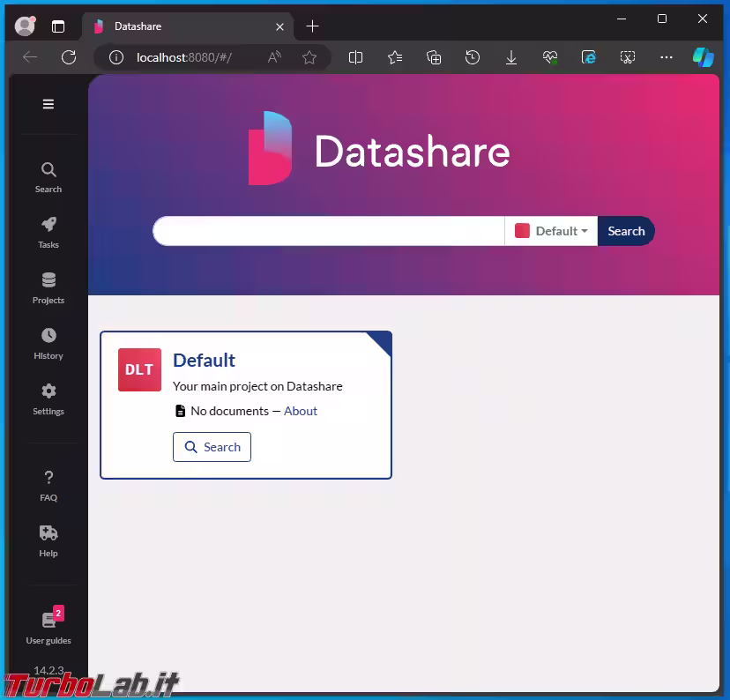Reload the page with browser refresh icon
The width and height of the screenshot is (730, 700).
(69, 57)
